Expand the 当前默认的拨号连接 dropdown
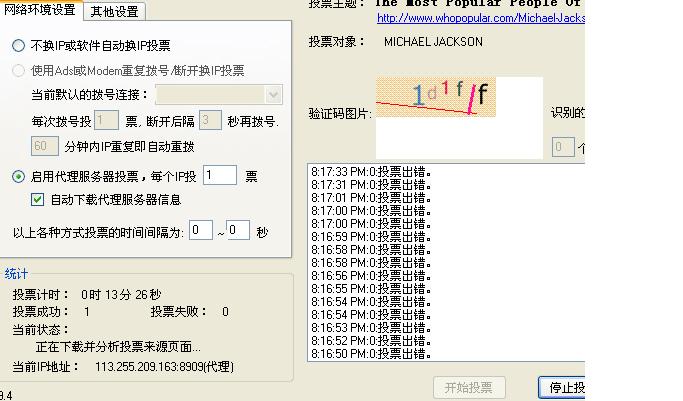683x401 pixels. (273, 95)
